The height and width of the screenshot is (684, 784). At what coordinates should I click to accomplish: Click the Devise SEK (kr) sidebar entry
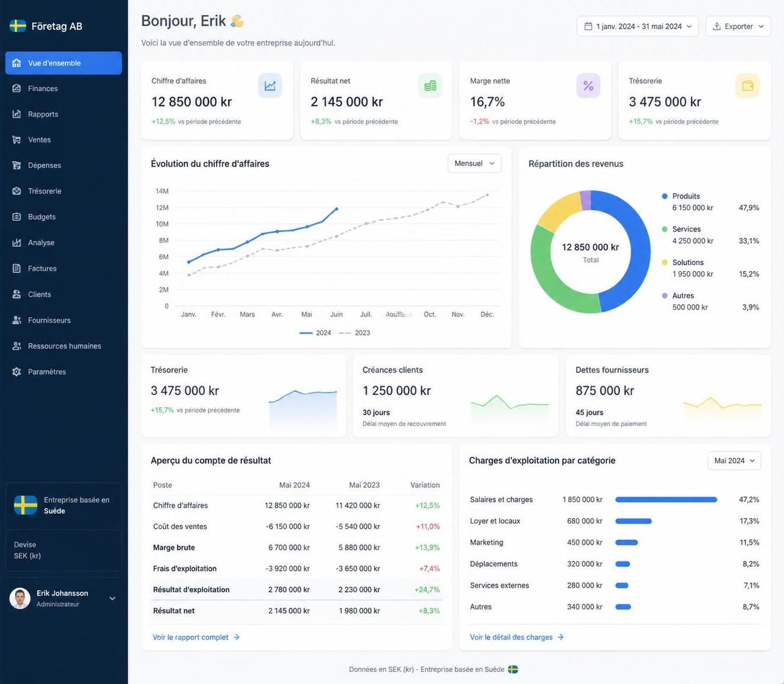(x=27, y=550)
